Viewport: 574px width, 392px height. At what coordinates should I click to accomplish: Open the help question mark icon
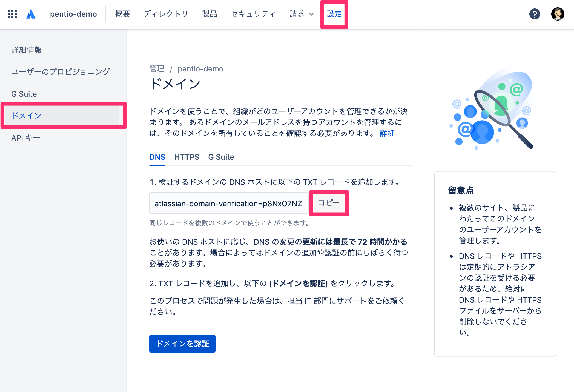535,14
